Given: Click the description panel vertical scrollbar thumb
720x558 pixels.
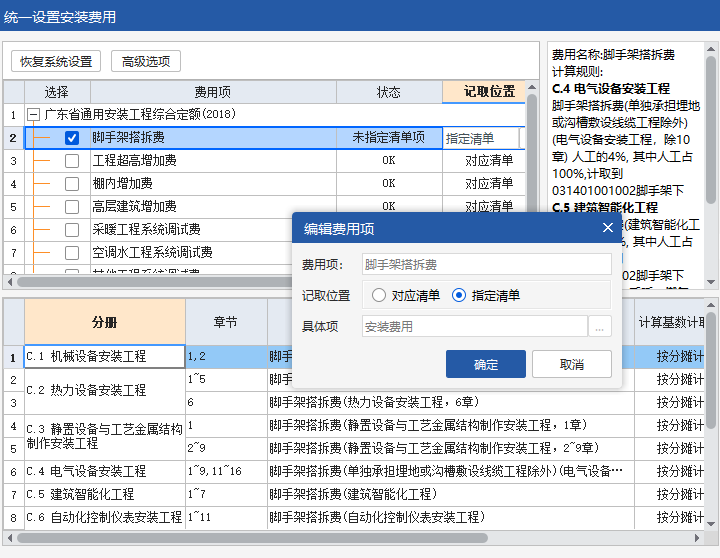Looking at the screenshot, I should (x=710, y=130).
